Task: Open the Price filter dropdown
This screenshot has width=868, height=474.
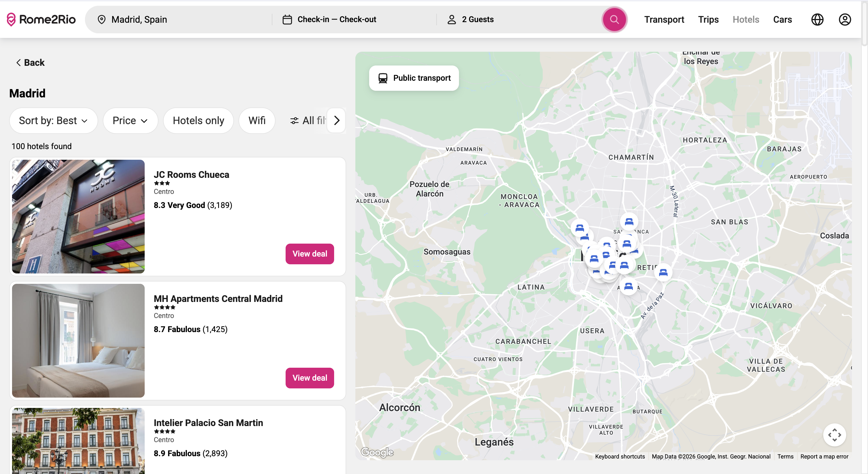Action: coord(130,120)
